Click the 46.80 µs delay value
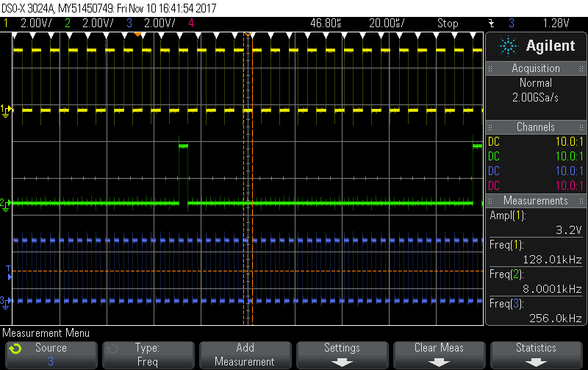 [x=326, y=24]
